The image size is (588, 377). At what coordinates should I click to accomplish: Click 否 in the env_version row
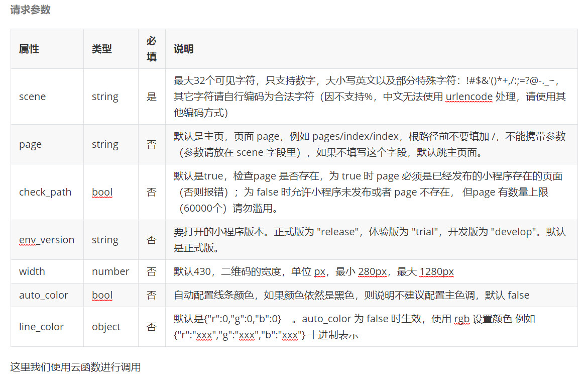[152, 240]
